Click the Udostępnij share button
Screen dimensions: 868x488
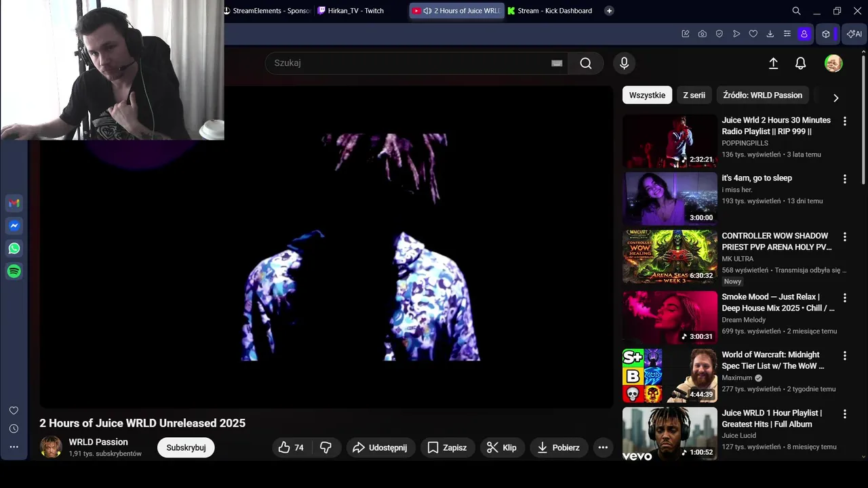pyautogui.click(x=381, y=447)
